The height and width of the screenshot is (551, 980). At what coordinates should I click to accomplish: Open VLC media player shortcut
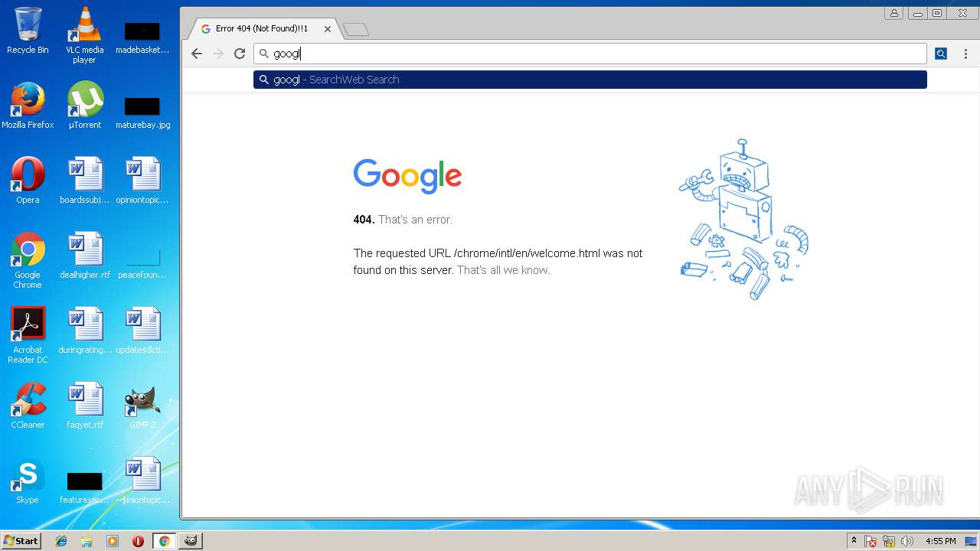tap(85, 34)
